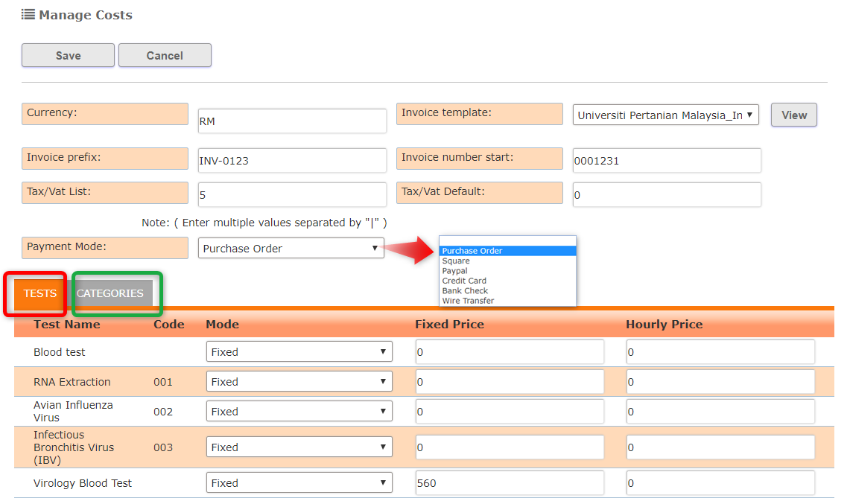Switch to the TESTS tab

[x=39, y=294]
